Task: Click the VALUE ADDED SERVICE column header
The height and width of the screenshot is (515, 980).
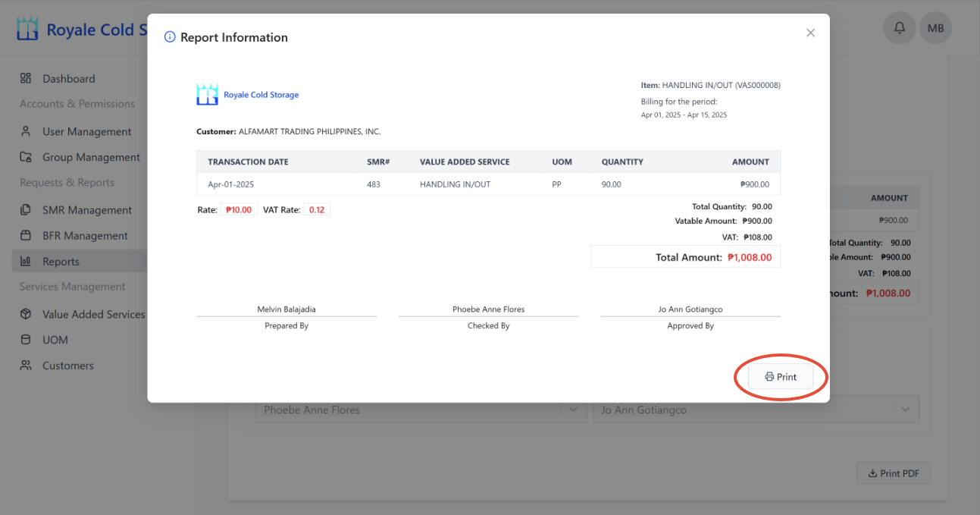Action: [465, 162]
